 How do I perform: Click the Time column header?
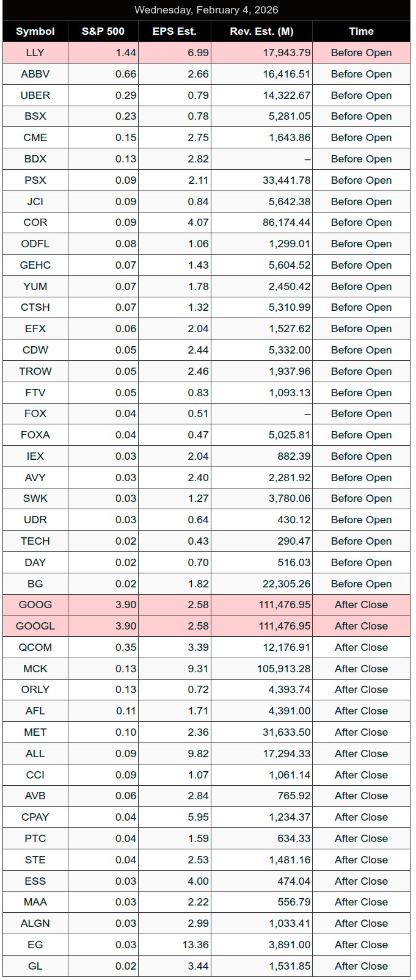[361, 31]
